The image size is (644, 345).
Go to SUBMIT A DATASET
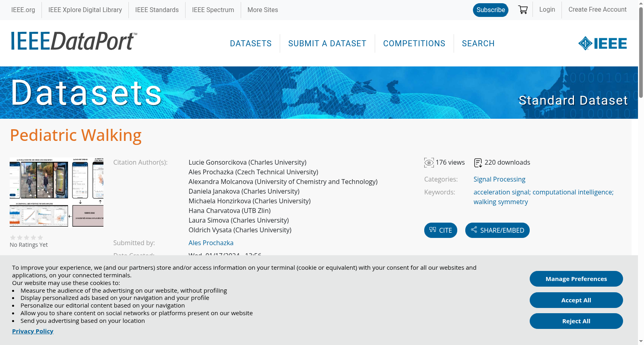pos(327,43)
